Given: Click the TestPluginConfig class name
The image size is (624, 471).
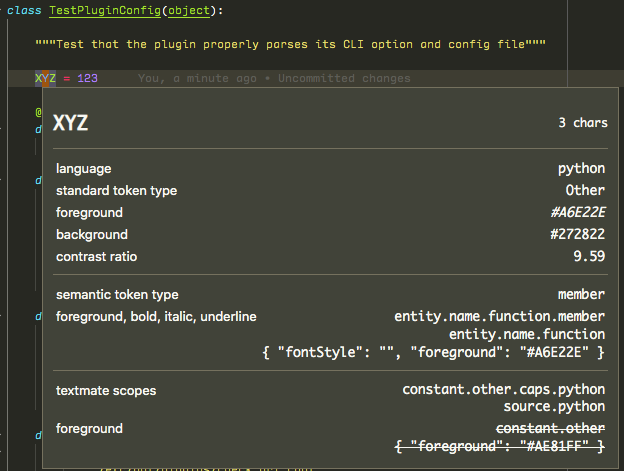Looking at the screenshot, I should click(x=105, y=10).
